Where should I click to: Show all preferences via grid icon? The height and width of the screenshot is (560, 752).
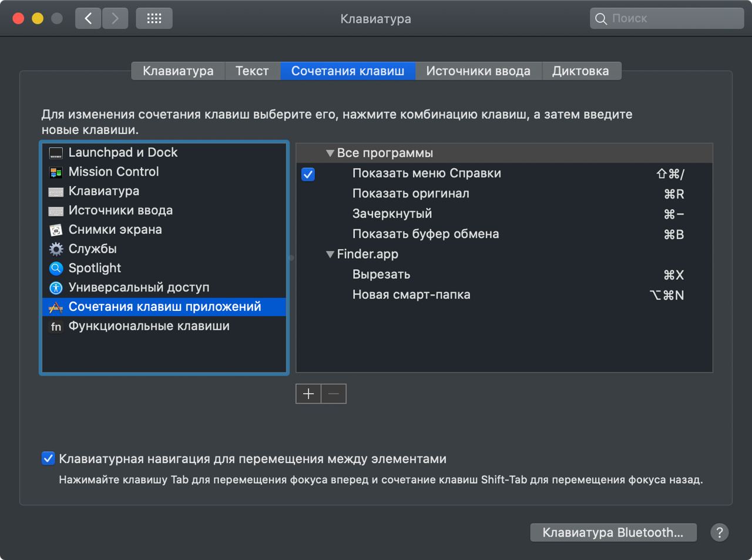(154, 18)
